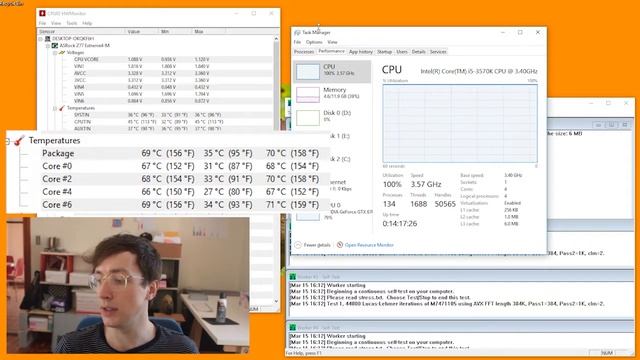Screen dimensions: 640x360
Task: Open the Options menu in Task Manager
Action: (x=314, y=42)
